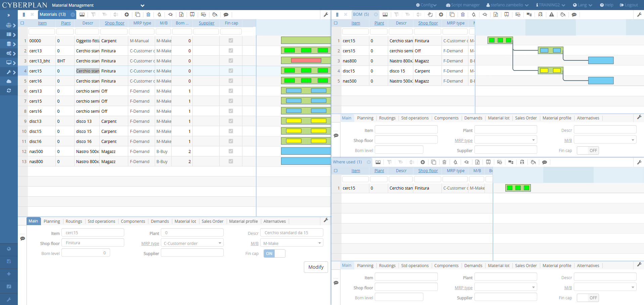Open the Script manager link
The height and width of the screenshot is (305, 644).
coord(463,5)
